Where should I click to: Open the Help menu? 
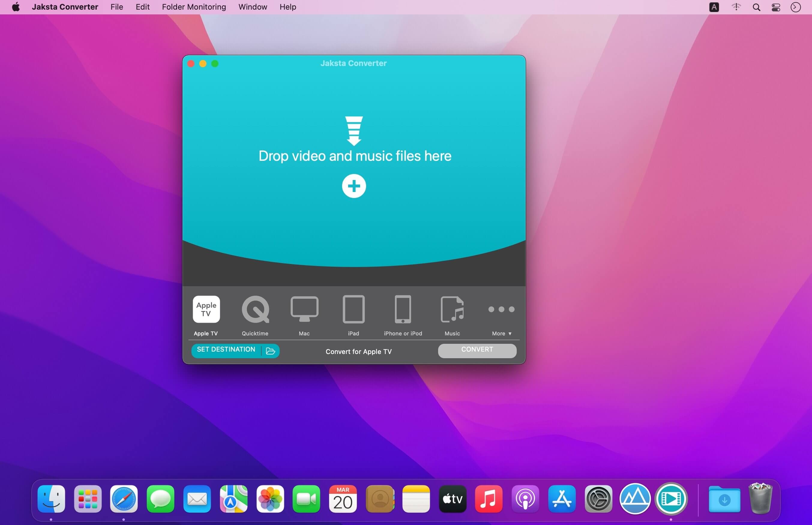coord(288,7)
